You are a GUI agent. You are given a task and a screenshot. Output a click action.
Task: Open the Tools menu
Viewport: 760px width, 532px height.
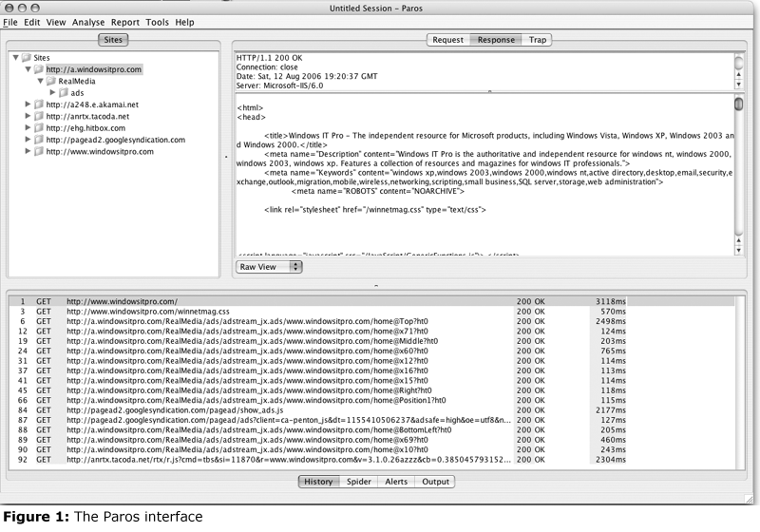tap(157, 22)
